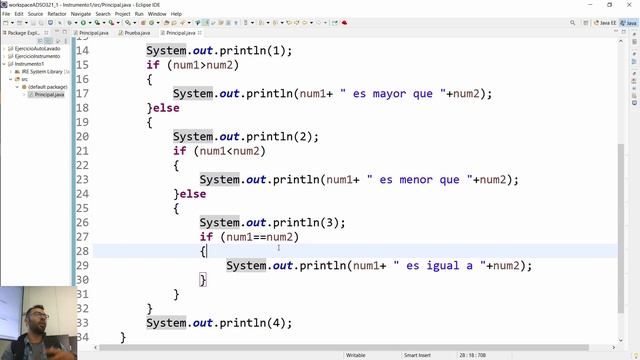Screen dimensions: 640x360
Task: Open the Package Explorer view menu
Action: (x=65, y=41)
